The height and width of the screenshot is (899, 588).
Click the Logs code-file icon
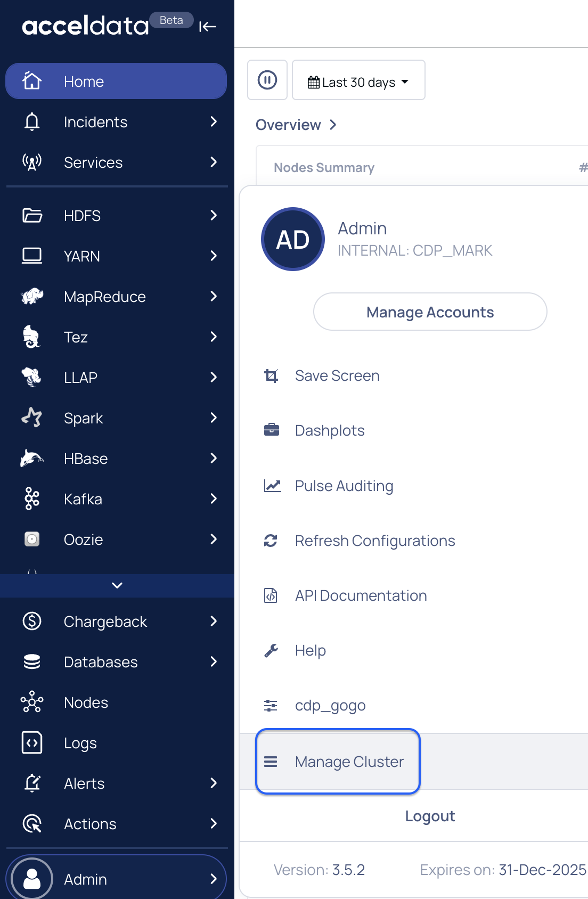point(32,742)
